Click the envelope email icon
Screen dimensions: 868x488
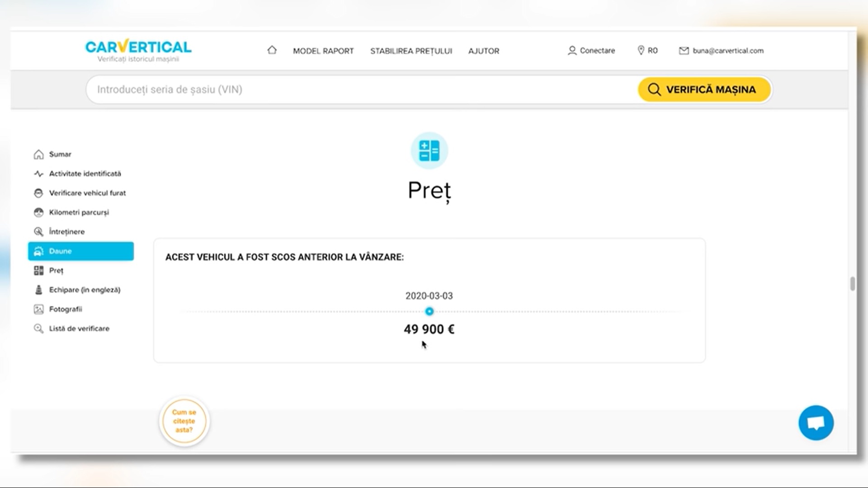point(684,51)
